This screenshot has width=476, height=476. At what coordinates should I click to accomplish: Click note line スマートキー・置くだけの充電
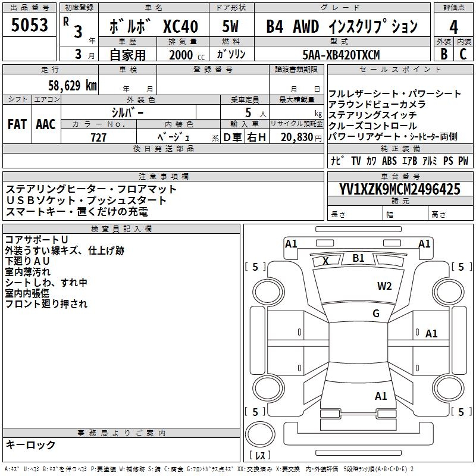pyautogui.click(x=77, y=211)
